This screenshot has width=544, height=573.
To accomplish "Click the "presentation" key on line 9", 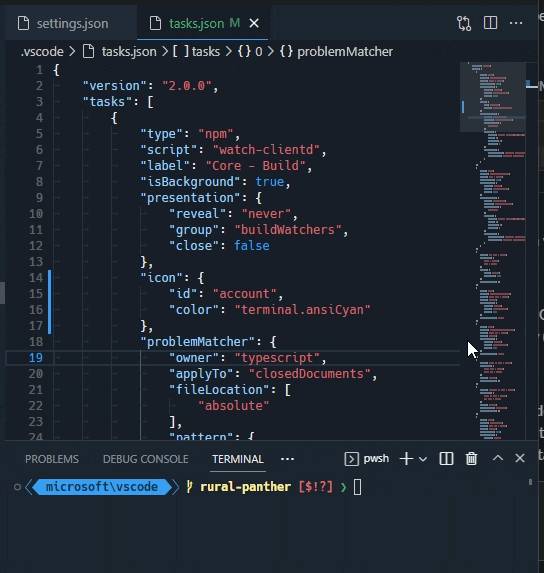I will pyautogui.click(x=190, y=198).
